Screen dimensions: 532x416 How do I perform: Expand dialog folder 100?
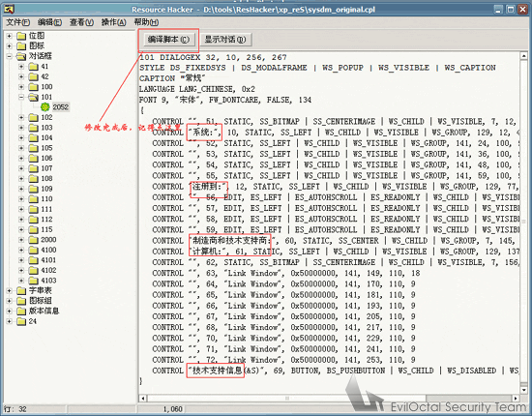coord(21,87)
